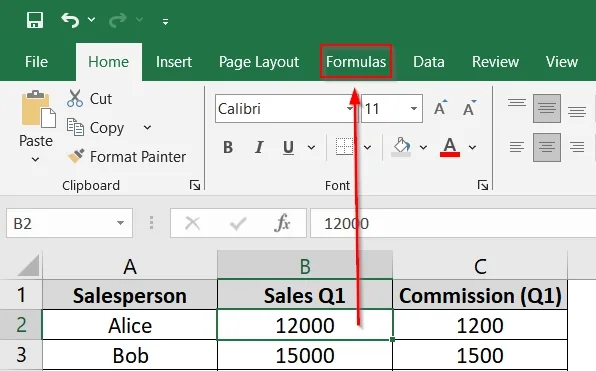Select cell containing 15000

305,355
